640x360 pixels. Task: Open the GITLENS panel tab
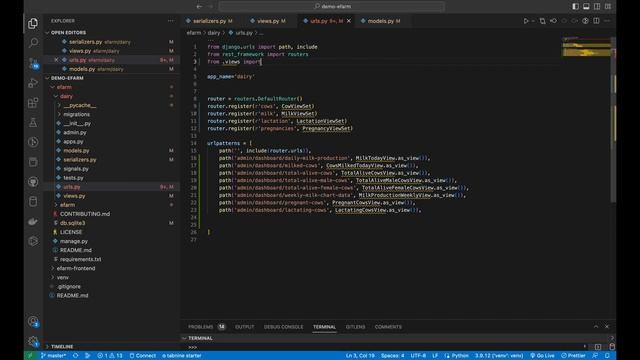[356, 327]
